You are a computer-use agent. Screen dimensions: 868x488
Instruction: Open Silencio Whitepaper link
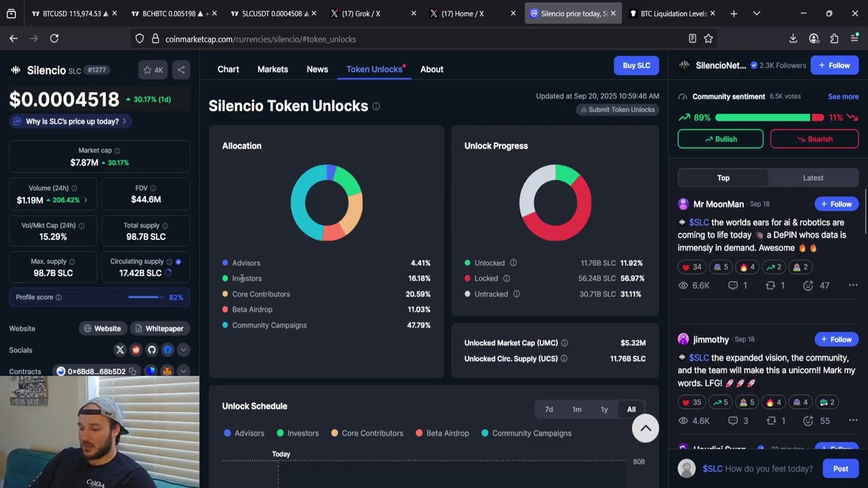coord(159,328)
